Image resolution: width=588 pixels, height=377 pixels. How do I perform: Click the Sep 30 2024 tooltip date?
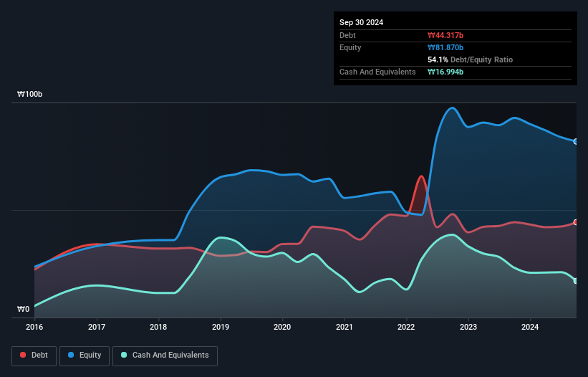361,22
